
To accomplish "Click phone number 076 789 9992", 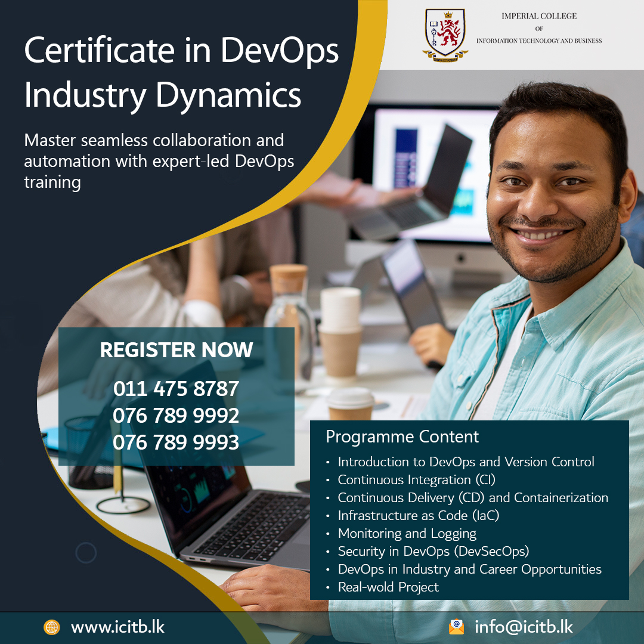I will click(x=176, y=415).
